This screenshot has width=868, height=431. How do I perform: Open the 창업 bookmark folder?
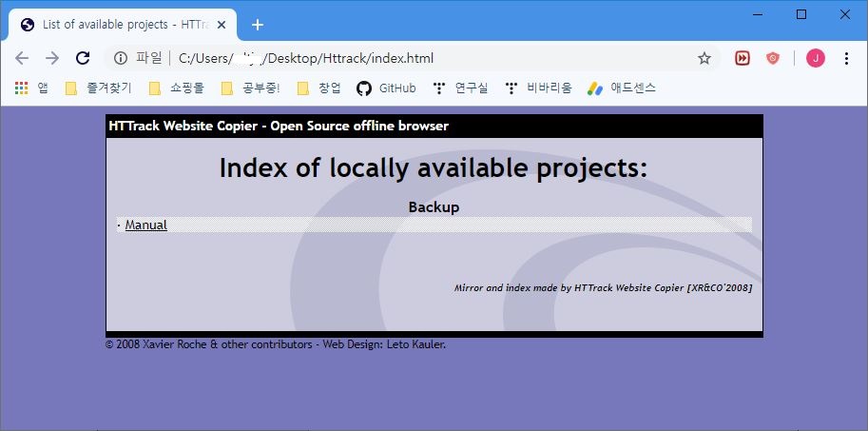pos(318,88)
